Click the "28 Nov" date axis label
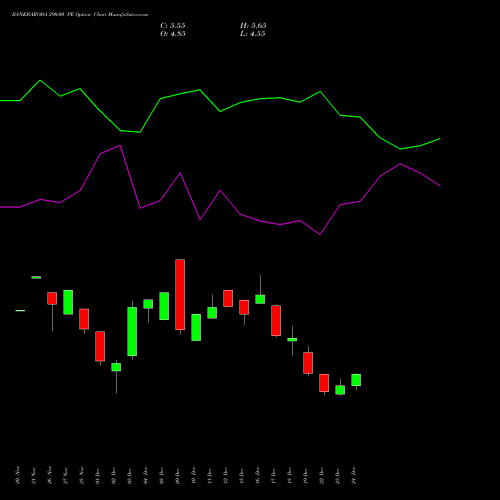This screenshot has height=500, width=500. point(82,475)
